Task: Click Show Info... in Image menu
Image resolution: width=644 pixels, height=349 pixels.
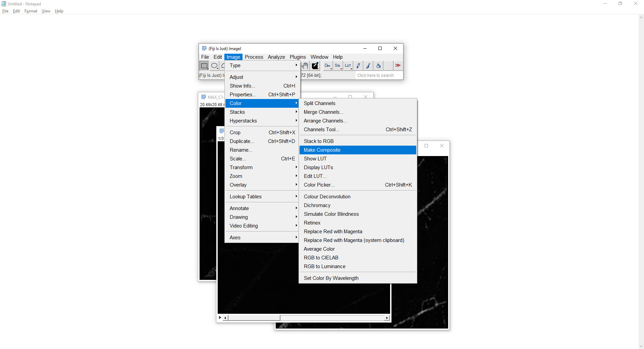Action: coord(262,86)
